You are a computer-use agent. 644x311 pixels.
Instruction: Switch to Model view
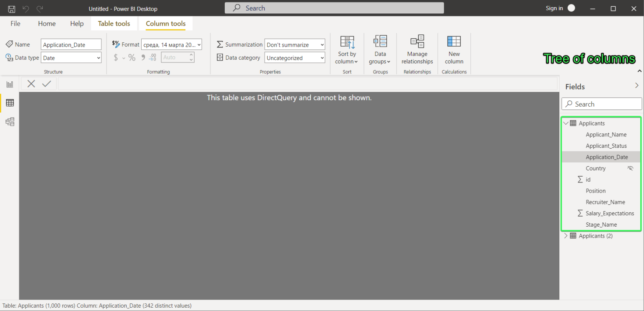(10, 122)
